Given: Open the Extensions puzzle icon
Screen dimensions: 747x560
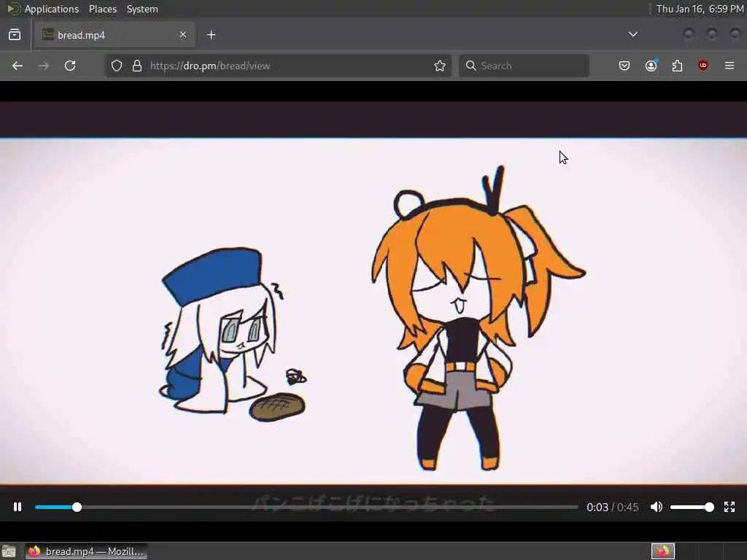Looking at the screenshot, I should click(x=677, y=66).
